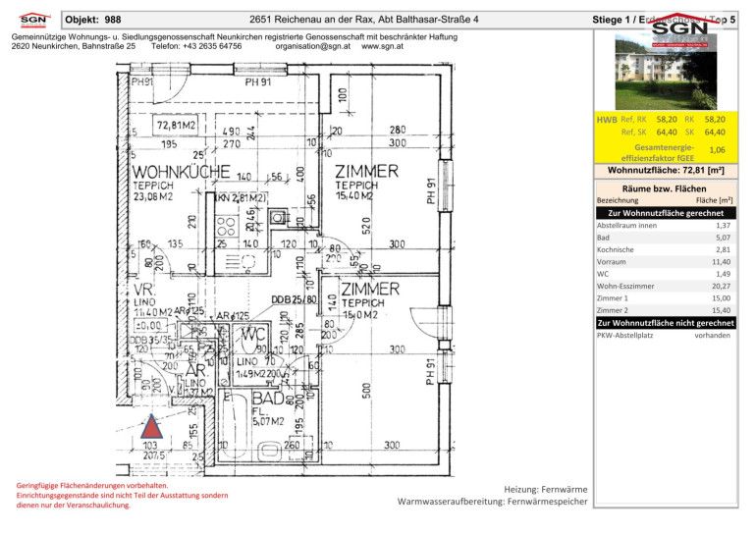Screen dimensions: 756x535
Task: Click the ZIMMER label with 15,40 M2
Action: [x=366, y=172]
